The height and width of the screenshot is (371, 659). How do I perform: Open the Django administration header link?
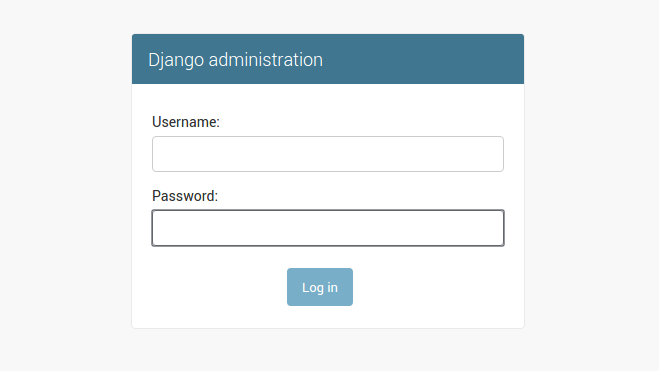tap(235, 60)
